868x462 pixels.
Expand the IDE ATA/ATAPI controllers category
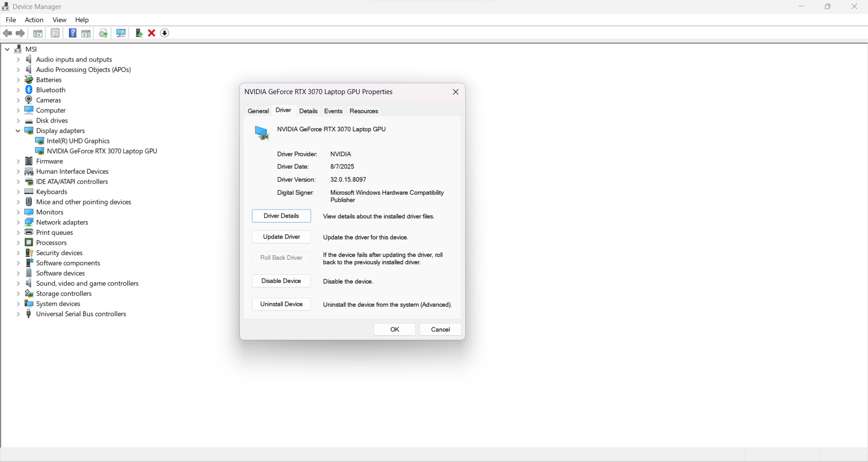click(x=18, y=182)
